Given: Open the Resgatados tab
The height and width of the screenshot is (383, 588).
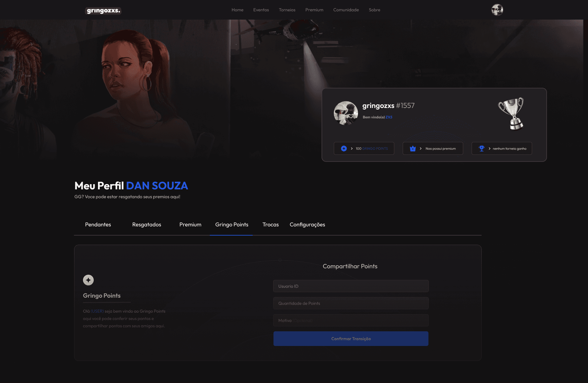Looking at the screenshot, I should (146, 225).
